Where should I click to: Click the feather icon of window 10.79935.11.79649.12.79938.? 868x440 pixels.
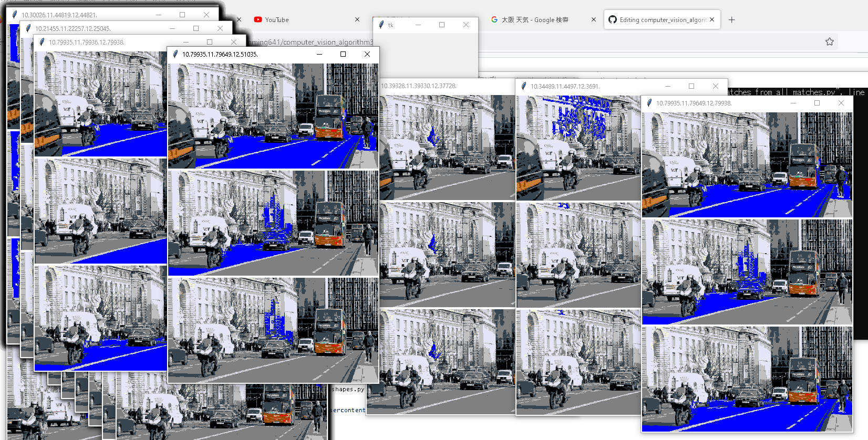(x=649, y=103)
